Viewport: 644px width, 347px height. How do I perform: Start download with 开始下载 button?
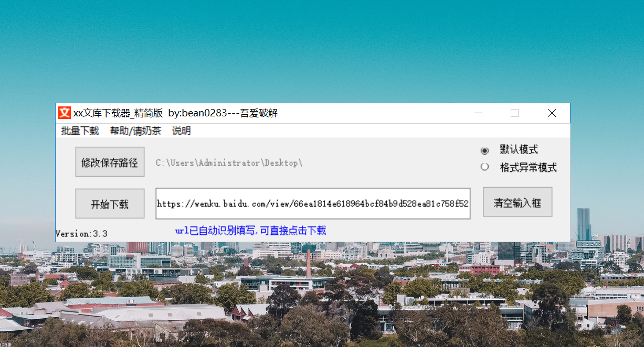click(x=110, y=204)
